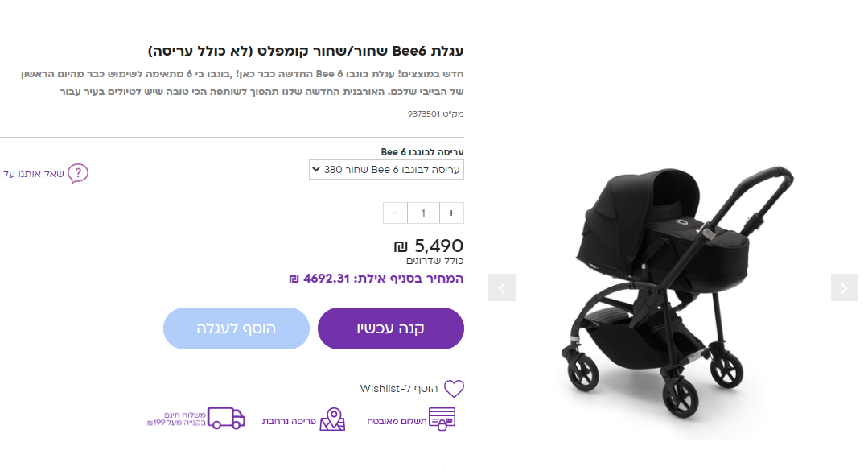868x471 pixels.
Task: Click the secure payment card icon
Action: (x=442, y=419)
